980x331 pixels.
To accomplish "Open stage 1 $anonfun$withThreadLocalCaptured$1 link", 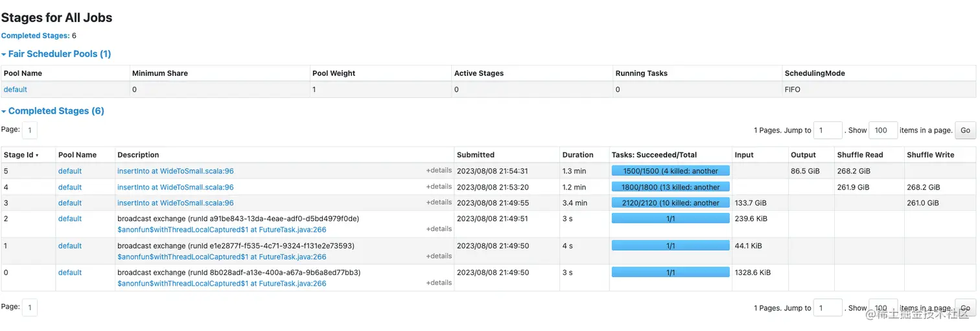I will click(x=222, y=257).
